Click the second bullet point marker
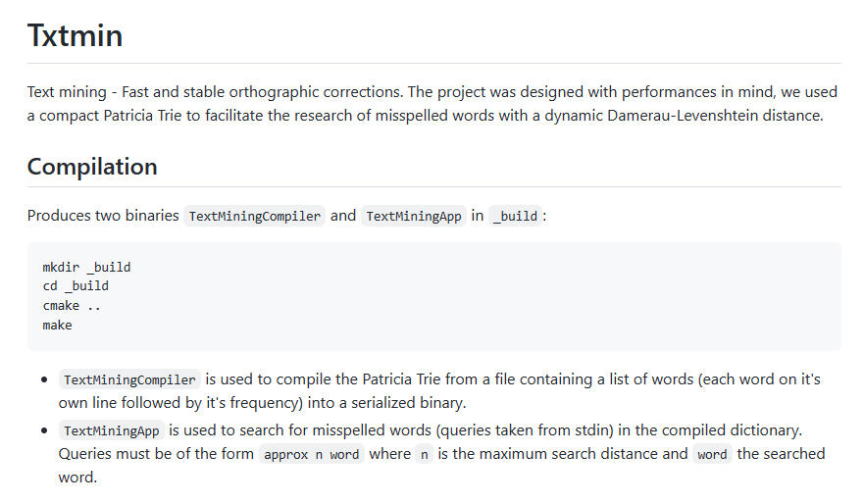The image size is (864, 504). tap(44, 430)
